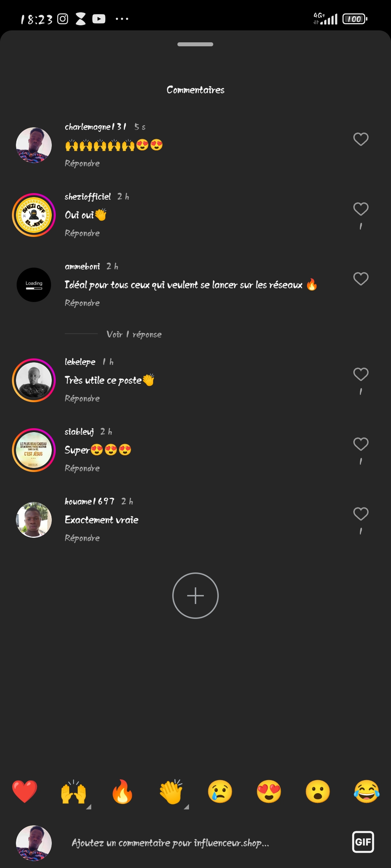Open siableuj's username profile

click(79, 432)
